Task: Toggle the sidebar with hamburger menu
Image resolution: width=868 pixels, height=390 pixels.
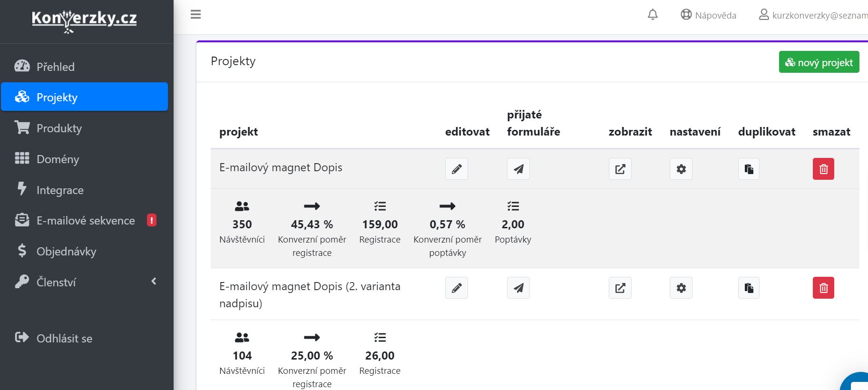Action: tap(195, 15)
